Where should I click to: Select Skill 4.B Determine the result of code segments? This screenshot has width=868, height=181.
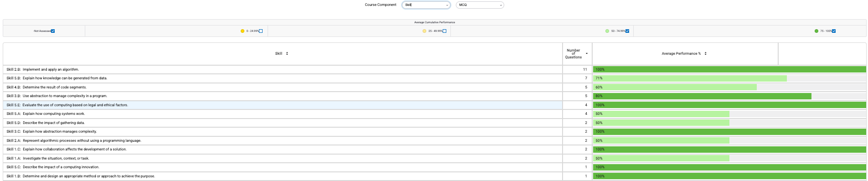click(x=283, y=87)
